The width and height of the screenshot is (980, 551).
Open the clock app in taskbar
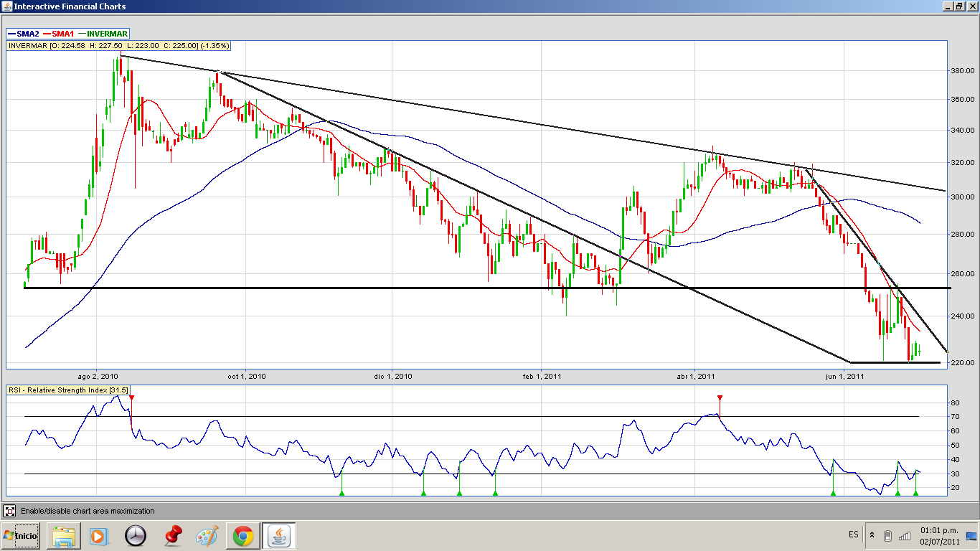coord(135,536)
